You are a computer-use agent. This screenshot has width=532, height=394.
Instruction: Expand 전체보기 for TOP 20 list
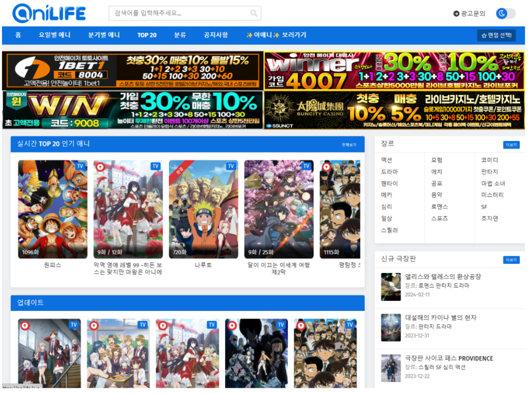click(x=349, y=145)
